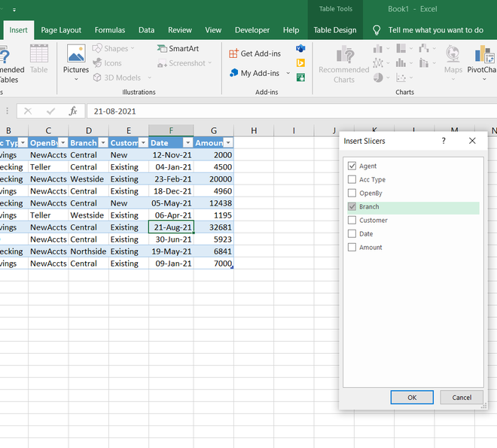The width and height of the screenshot is (497, 448).
Task: Confirm slicers with the OK button
Action: pos(412,397)
